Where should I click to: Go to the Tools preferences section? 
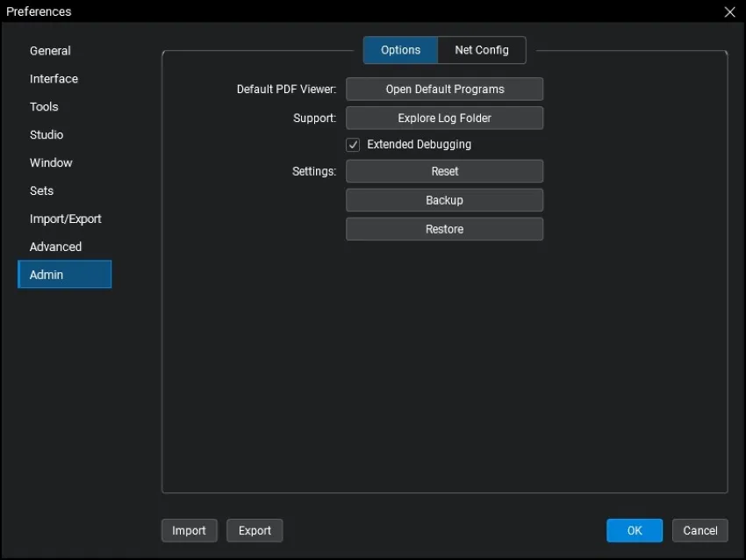pos(44,106)
